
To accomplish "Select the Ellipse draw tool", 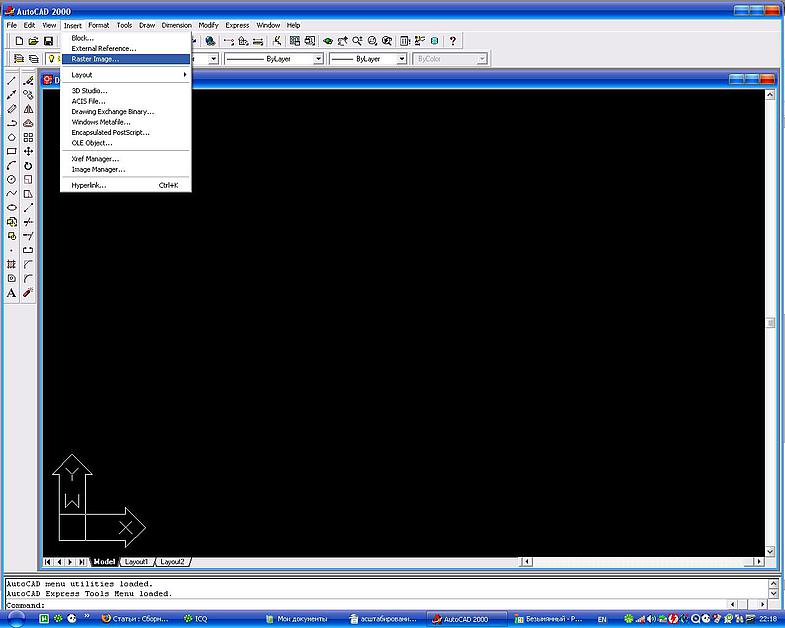I will click(12, 207).
